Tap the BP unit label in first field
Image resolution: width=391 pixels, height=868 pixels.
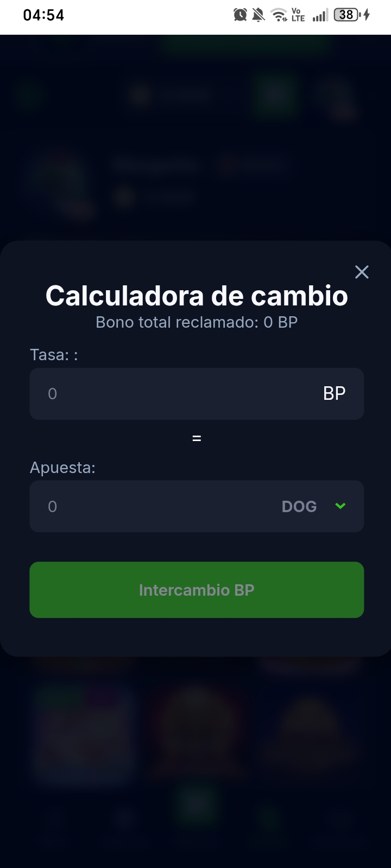[334, 393]
